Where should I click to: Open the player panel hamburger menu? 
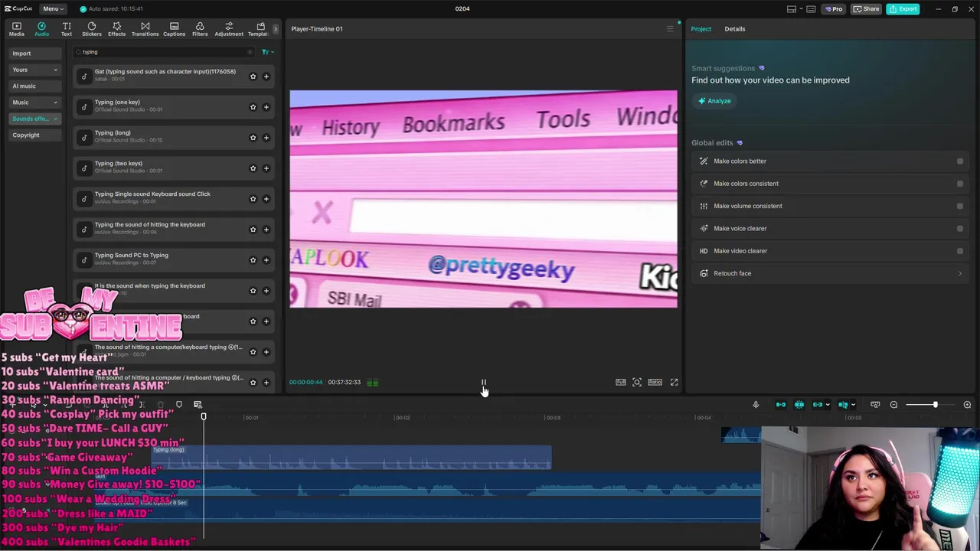pyautogui.click(x=670, y=29)
